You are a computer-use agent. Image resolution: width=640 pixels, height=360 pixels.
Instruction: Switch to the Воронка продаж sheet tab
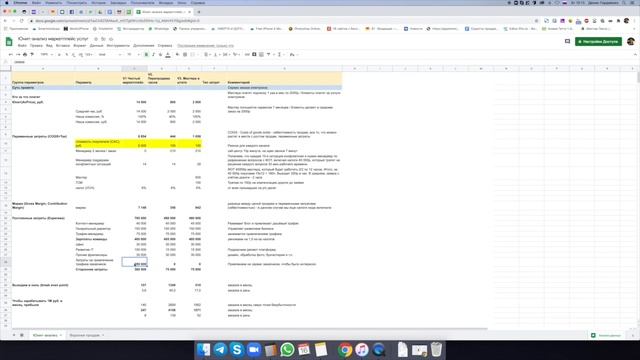(x=86, y=335)
